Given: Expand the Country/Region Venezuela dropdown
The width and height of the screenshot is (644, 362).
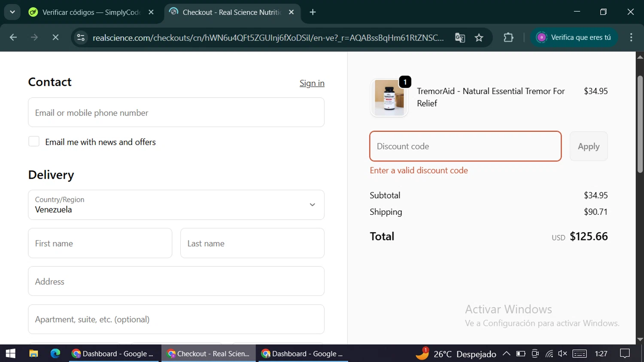Looking at the screenshot, I should click(x=176, y=205).
